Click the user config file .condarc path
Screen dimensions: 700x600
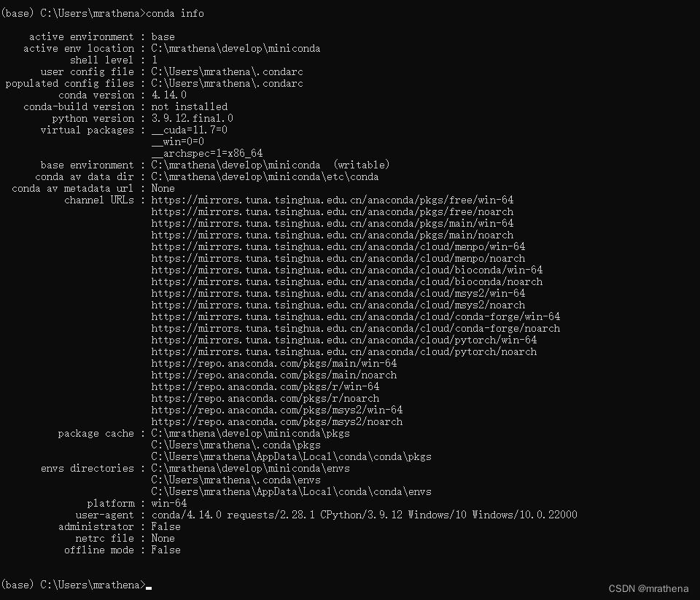pos(227,71)
